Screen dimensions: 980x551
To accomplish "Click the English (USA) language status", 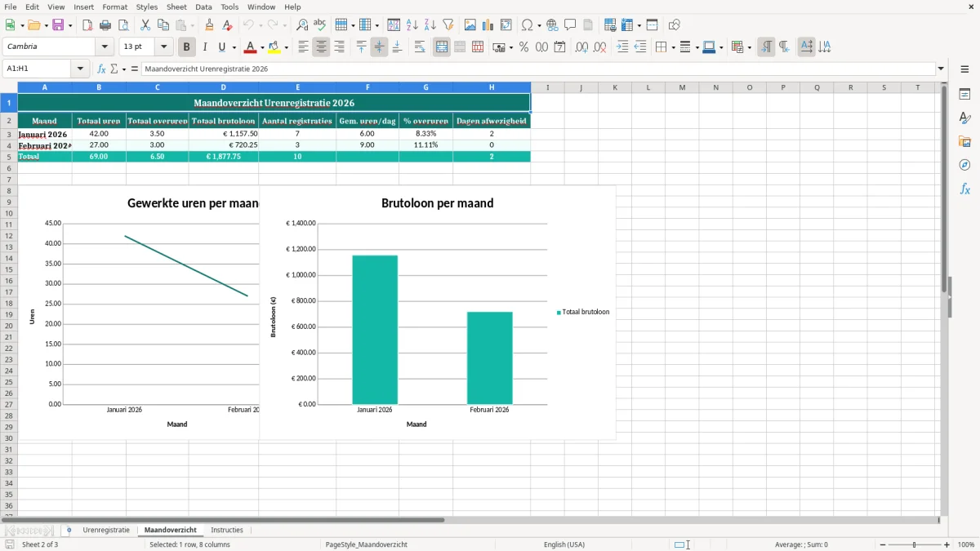I will tap(564, 544).
